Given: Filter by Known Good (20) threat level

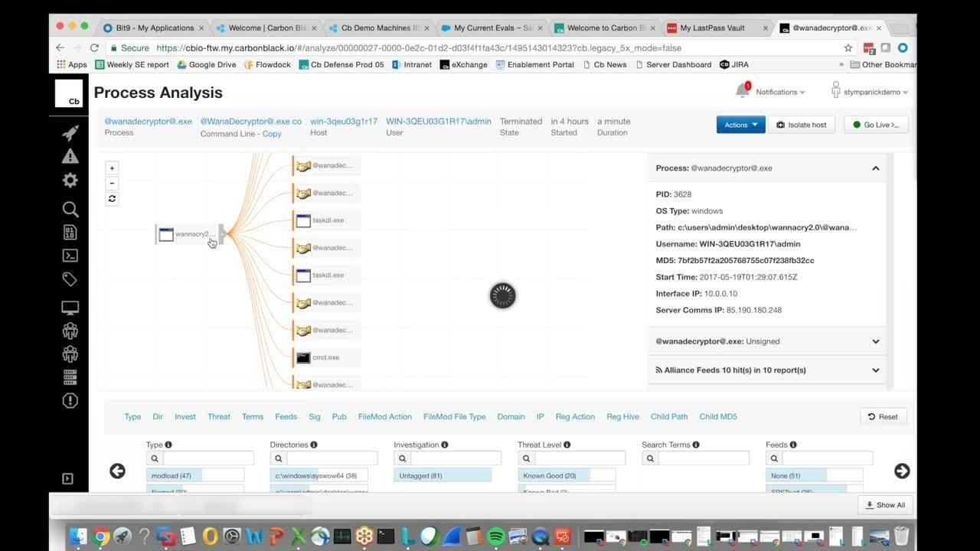Looking at the screenshot, I should pyautogui.click(x=567, y=475).
